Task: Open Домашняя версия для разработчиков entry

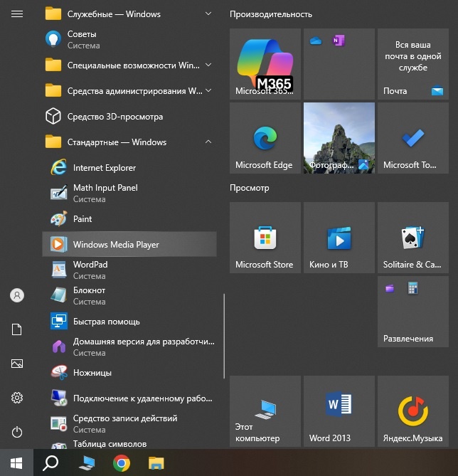Action: (x=129, y=347)
